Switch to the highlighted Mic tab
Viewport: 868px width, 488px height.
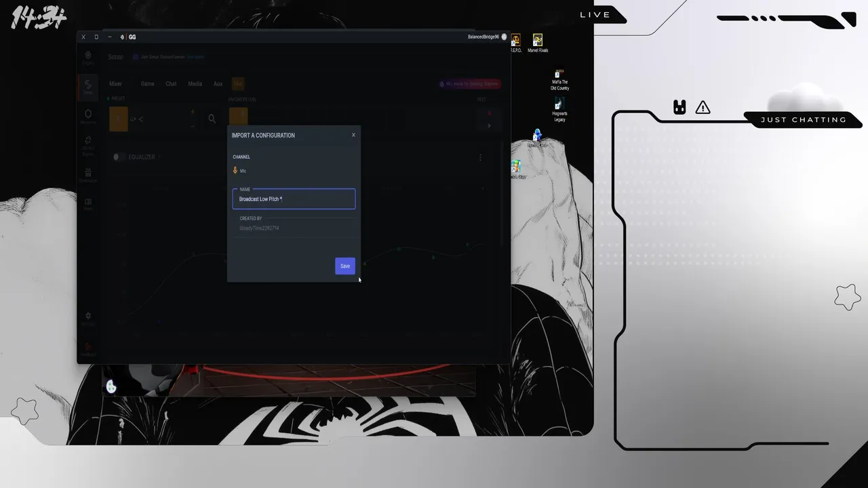tap(238, 84)
